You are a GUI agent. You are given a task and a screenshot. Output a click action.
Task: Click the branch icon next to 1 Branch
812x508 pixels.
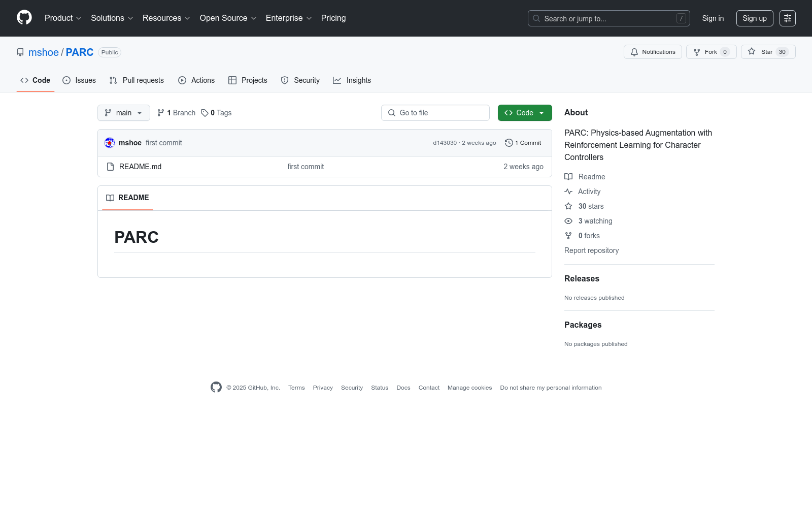[161, 113]
